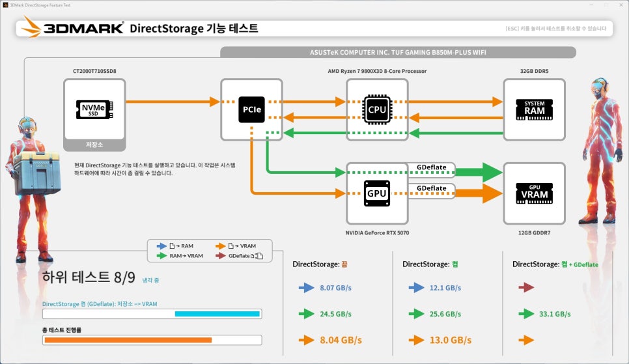Click the 25.6 GB/s value

click(x=445, y=314)
